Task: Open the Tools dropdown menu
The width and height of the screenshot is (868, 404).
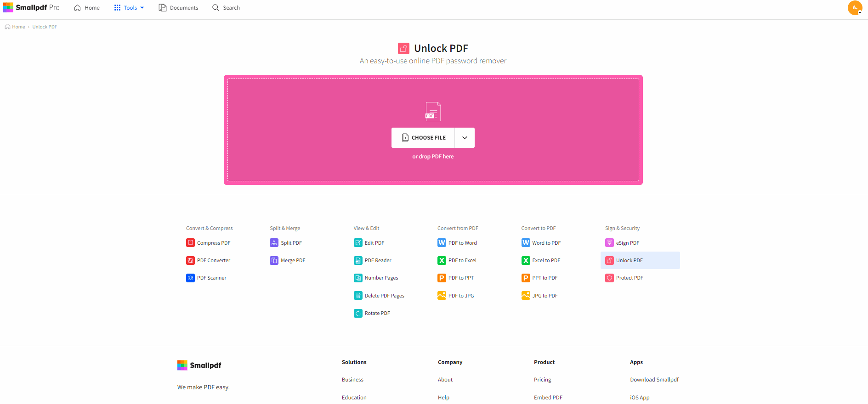Action: pos(129,8)
